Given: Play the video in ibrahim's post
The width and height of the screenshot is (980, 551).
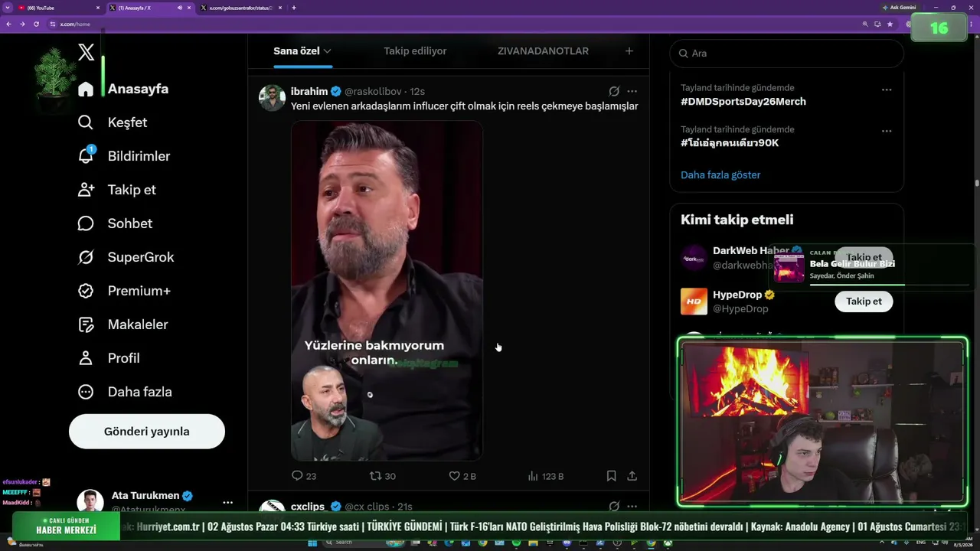Looking at the screenshot, I should click(387, 291).
